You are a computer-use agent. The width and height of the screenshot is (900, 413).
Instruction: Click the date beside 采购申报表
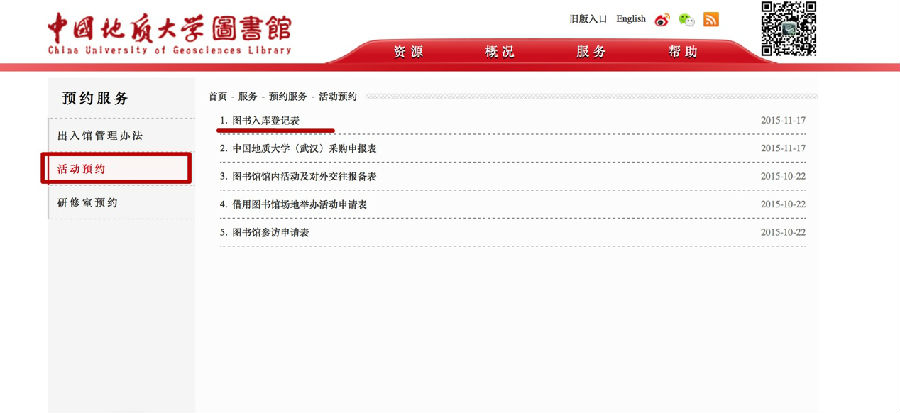(x=783, y=148)
